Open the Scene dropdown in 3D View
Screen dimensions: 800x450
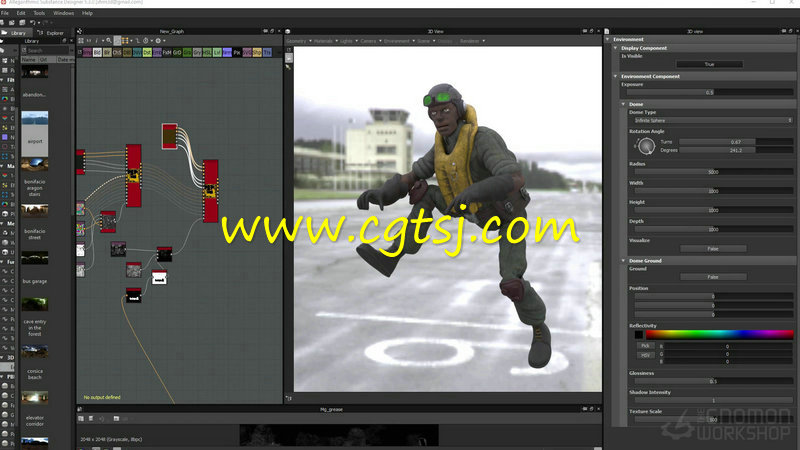tap(426, 41)
